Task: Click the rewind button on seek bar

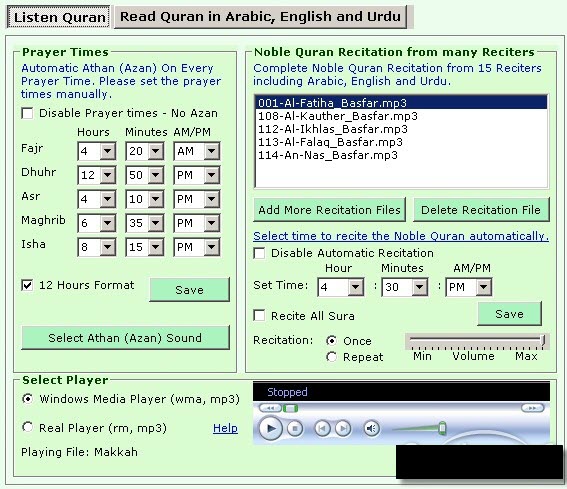Action: (270, 408)
